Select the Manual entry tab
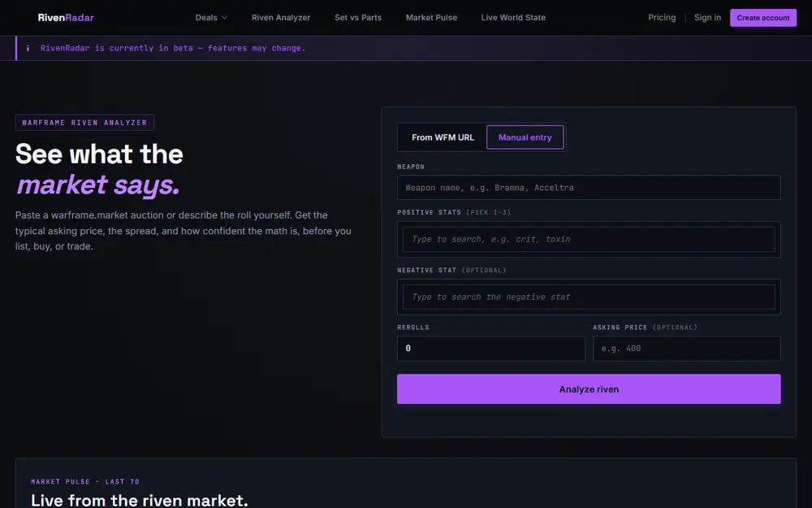Image resolution: width=812 pixels, height=508 pixels. [x=525, y=137]
